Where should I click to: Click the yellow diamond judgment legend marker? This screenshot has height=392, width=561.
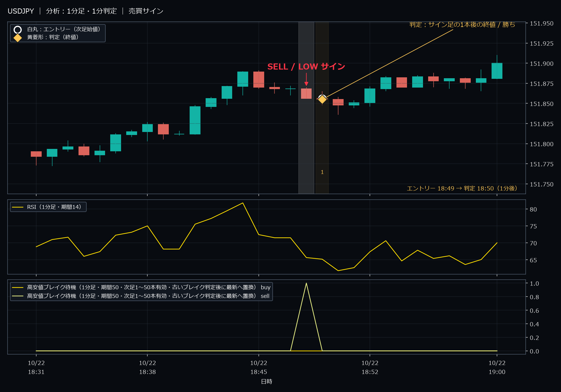click(18, 38)
